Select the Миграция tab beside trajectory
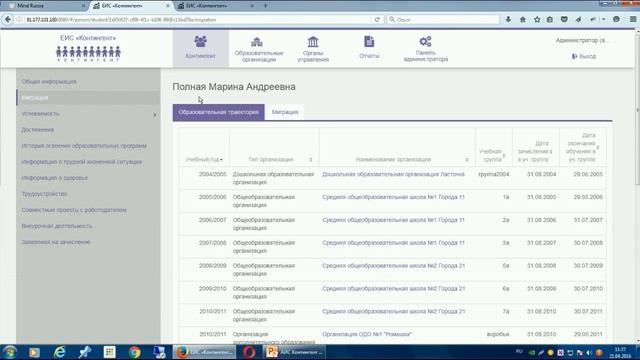Viewport: 640px width, 360px height. pos(285,112)
